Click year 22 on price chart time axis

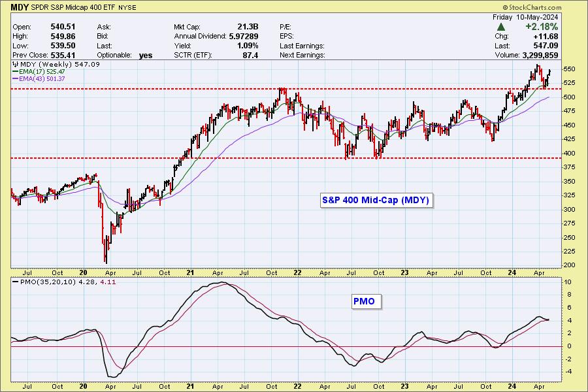click(x=297, y=272)
